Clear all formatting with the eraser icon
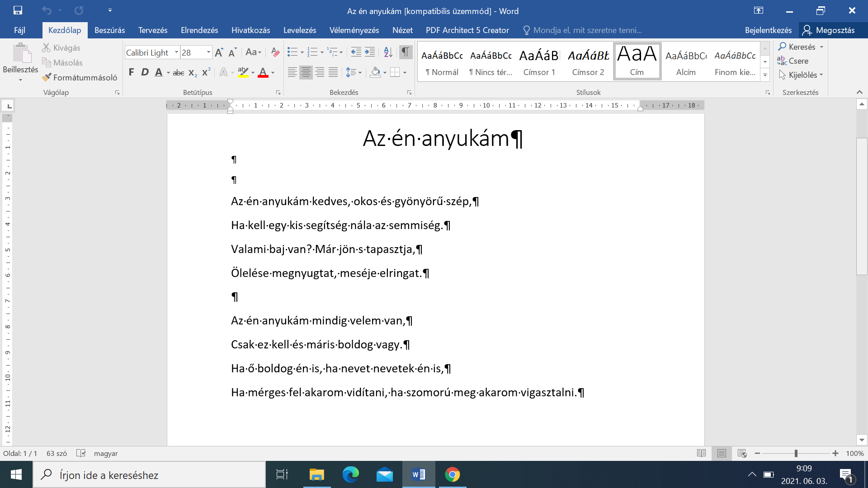The image size is (868, 488). [275, 52]
